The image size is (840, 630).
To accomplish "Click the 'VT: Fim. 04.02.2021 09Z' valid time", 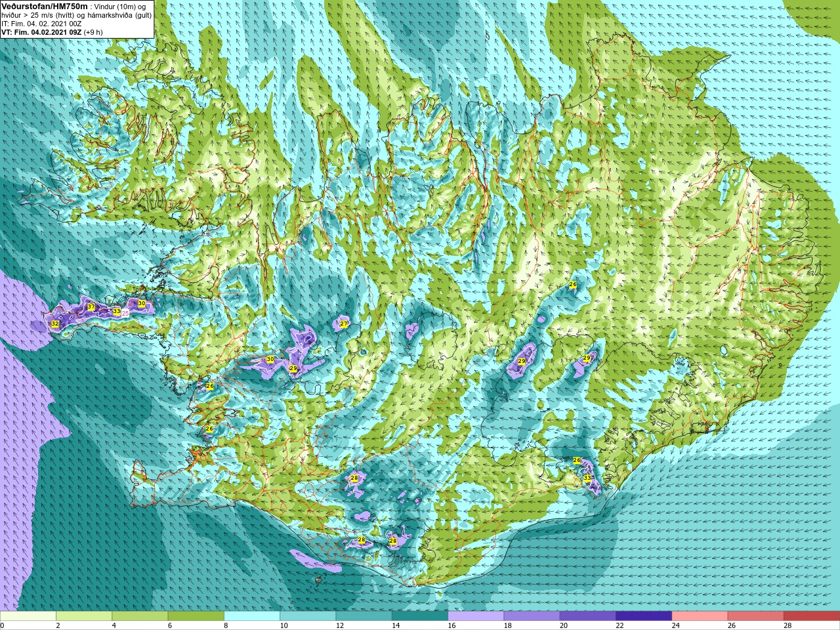I will click(41, 31).
